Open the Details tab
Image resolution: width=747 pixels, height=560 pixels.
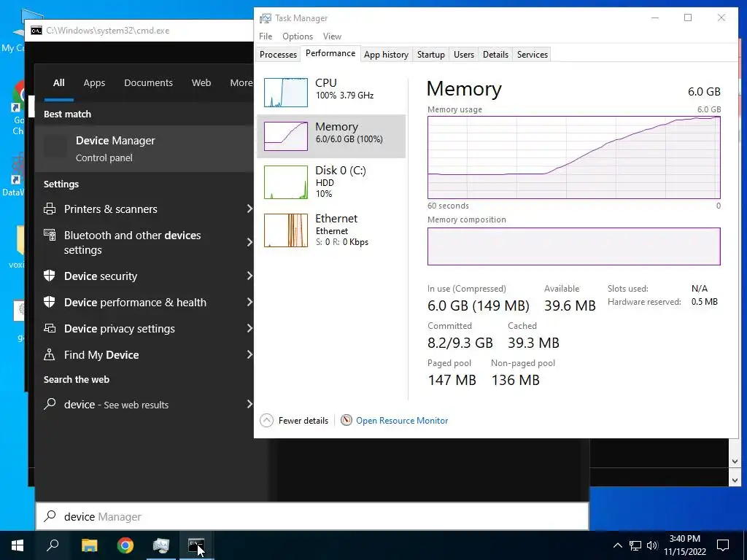coord(495,54)
